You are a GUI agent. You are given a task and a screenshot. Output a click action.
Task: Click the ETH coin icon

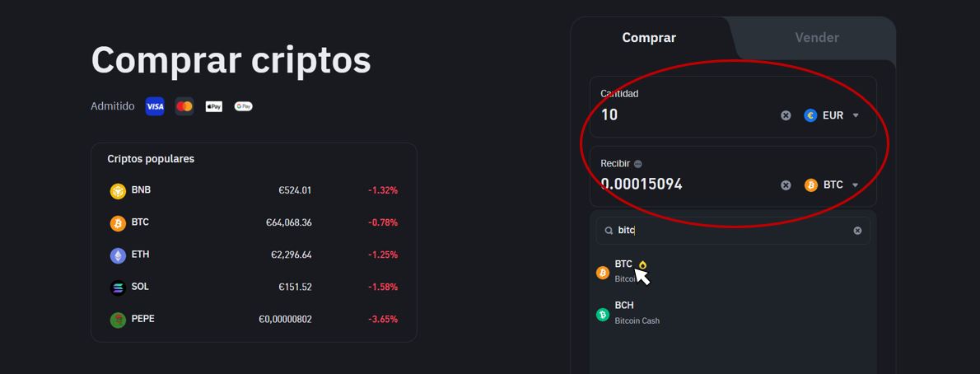click(x=118, y=255)
